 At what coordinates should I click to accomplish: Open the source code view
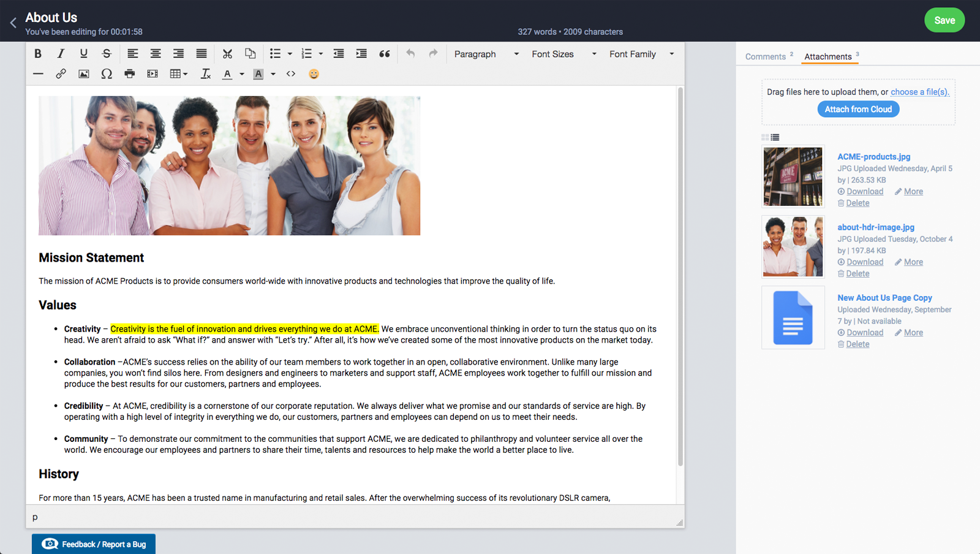[x=291, y=74]
